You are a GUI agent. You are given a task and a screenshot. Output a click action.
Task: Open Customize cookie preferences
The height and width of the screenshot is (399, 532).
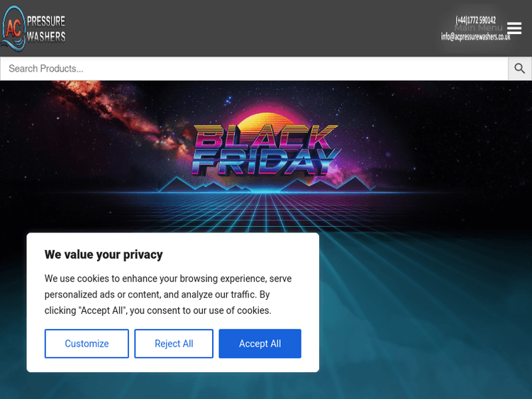tap(87, 344)
